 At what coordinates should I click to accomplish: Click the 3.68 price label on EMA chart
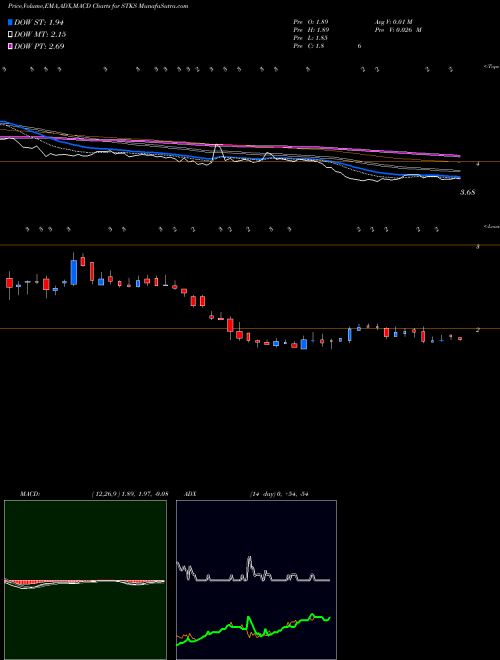[468, 192]
